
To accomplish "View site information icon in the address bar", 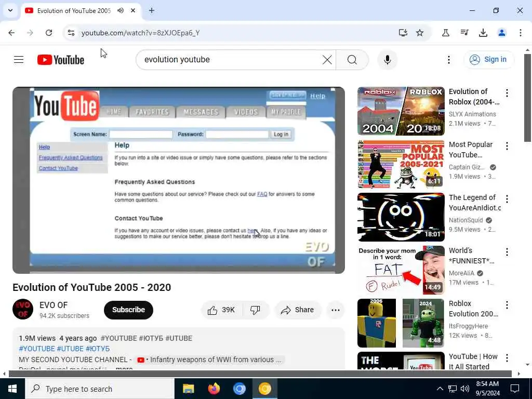I will [x=71, y=33].
